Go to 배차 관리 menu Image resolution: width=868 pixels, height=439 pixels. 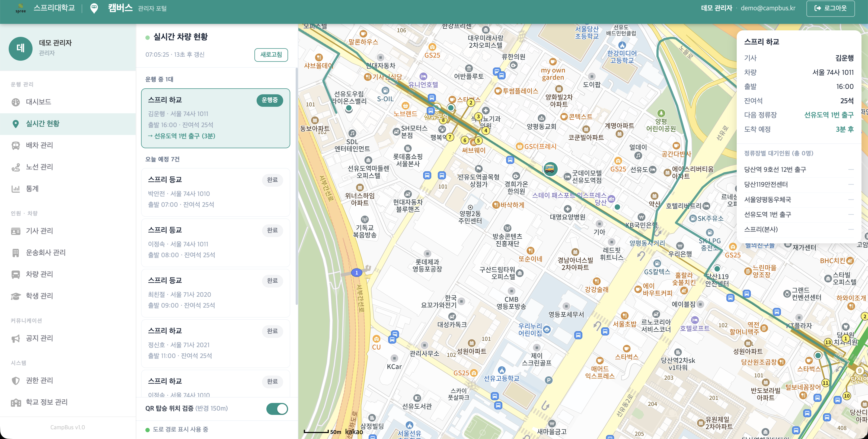tap(68, 146)
